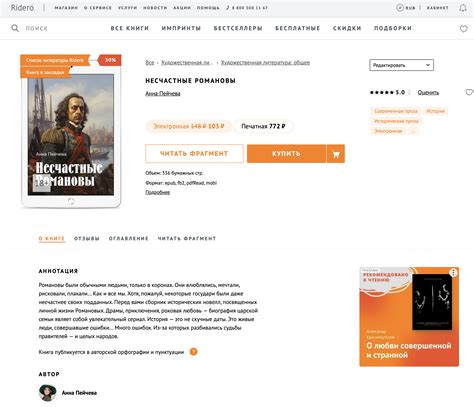Open notifications bell icon
This screenshot has height=407, width=474.
[463, 8]
